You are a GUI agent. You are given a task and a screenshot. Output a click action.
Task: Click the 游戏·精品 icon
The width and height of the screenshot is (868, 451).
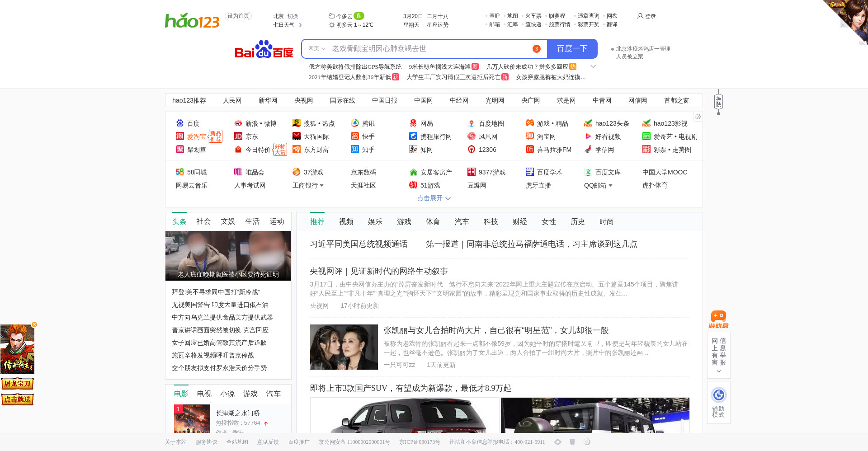[x=529, y=123]
